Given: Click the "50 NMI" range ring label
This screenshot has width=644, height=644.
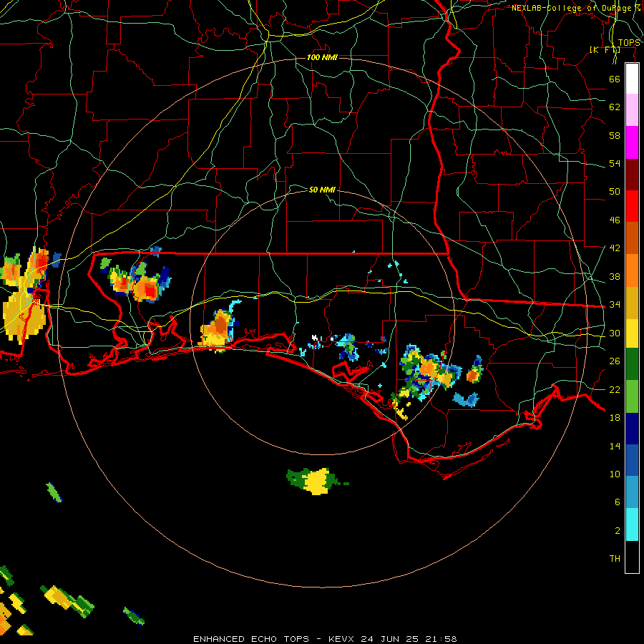Looking at the screenshot, I should coord(323,190).
